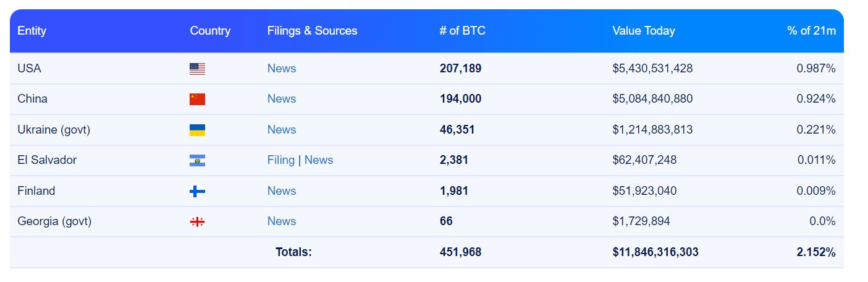Click the Georgia flag icon
Viewport: 868px width, 282px height.
pos(197,221)
